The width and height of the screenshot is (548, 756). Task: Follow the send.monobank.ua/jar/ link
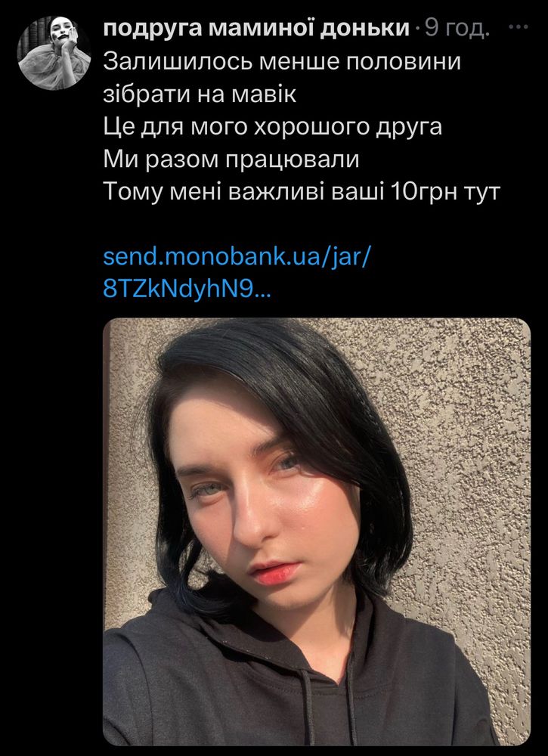tap(237, 258)
